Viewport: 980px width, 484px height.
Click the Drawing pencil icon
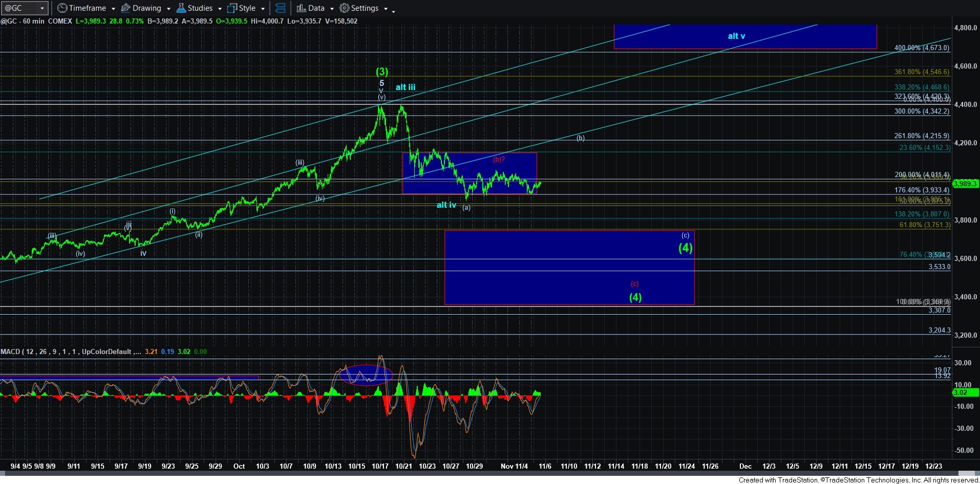tap(125, 8)
